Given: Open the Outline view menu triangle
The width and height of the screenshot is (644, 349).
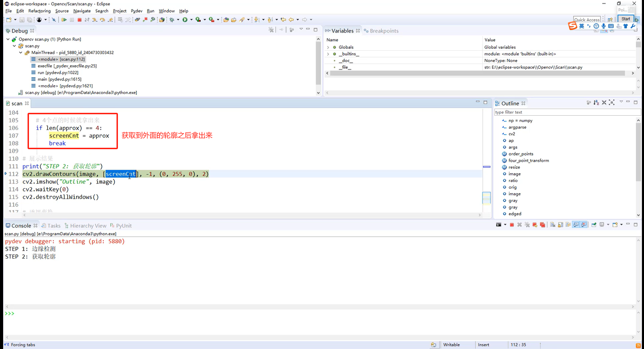Looking at the screenshot, I should pos(621,102).
